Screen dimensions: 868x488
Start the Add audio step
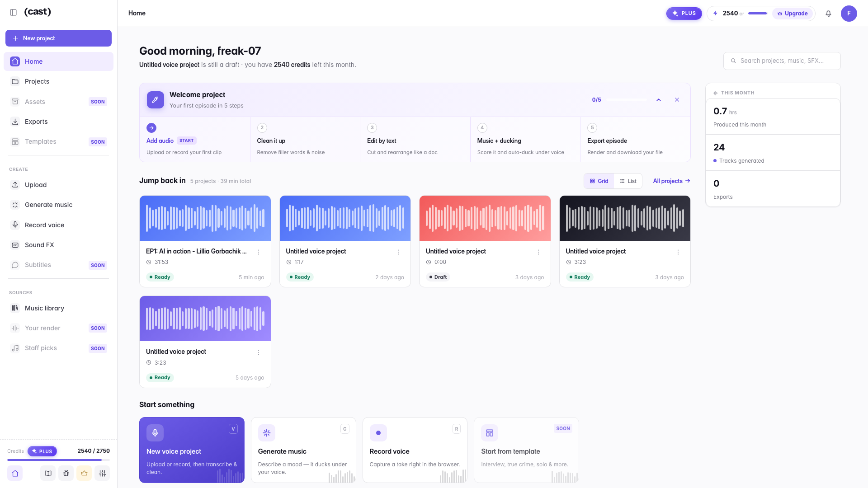195,140
